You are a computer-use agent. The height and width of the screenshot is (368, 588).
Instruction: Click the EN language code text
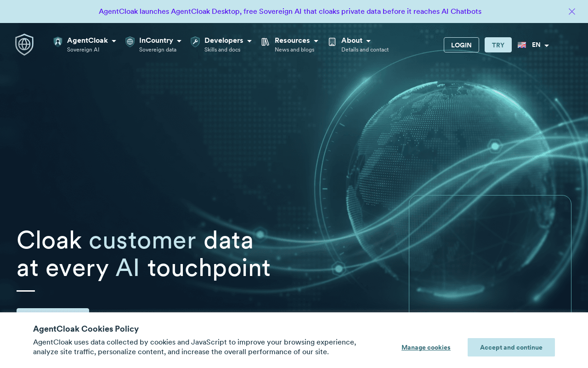tap(536, 45)
